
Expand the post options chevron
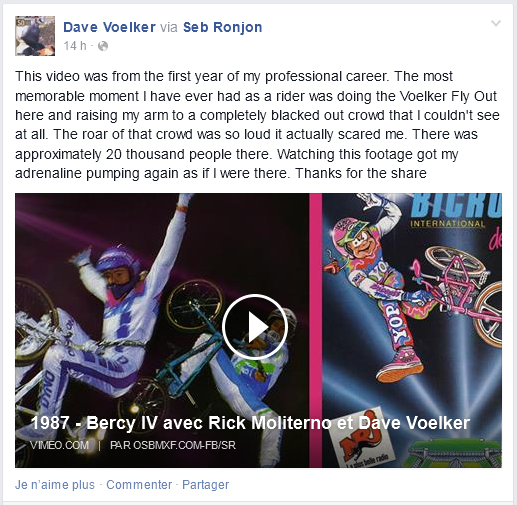(496, 23)
